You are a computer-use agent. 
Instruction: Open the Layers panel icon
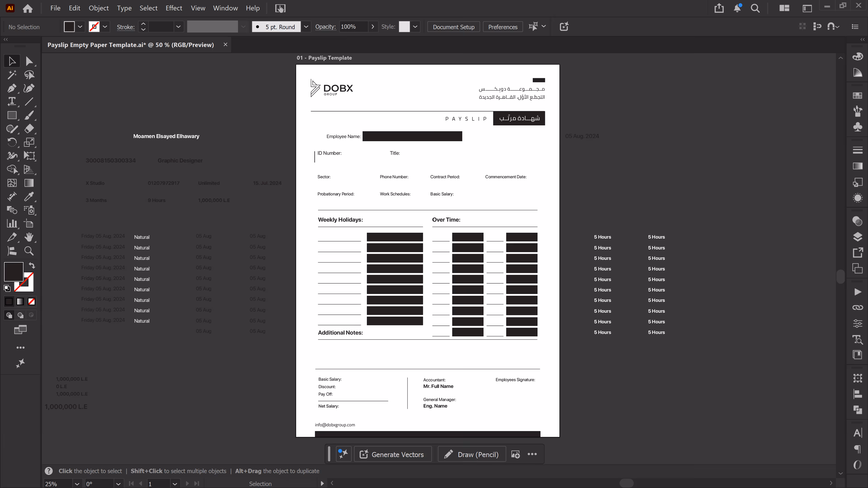pyautogui.click(x=858, y=237)
